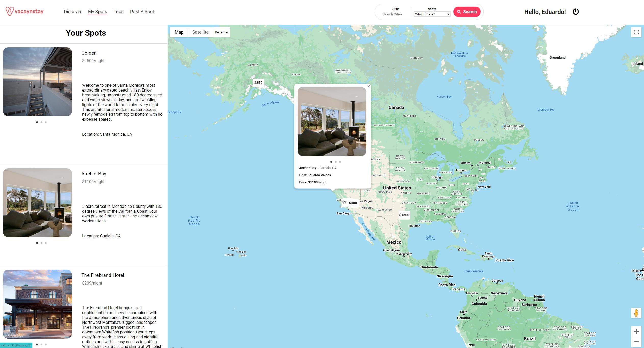The width and height of the screenshot is (644, 348).
Task: Click the Recenter map button
Action: point(221,32)
